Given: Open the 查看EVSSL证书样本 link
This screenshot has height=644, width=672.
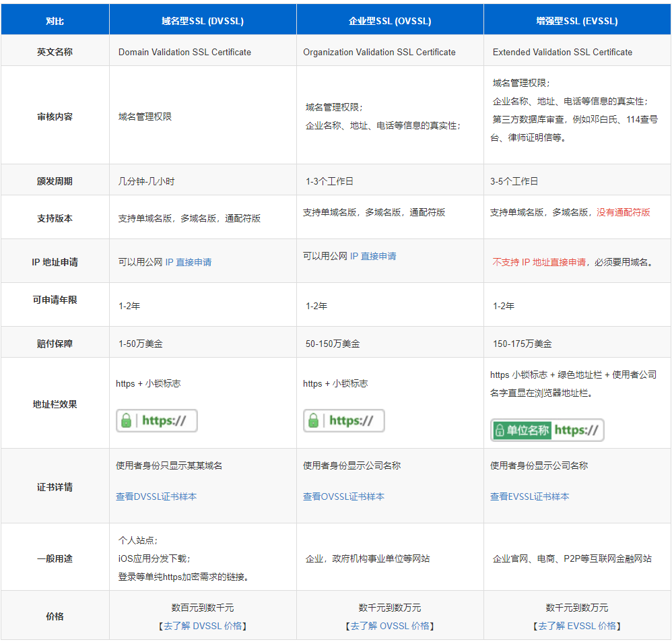Looking at the screenshot, I should click(x=530, y=496).
